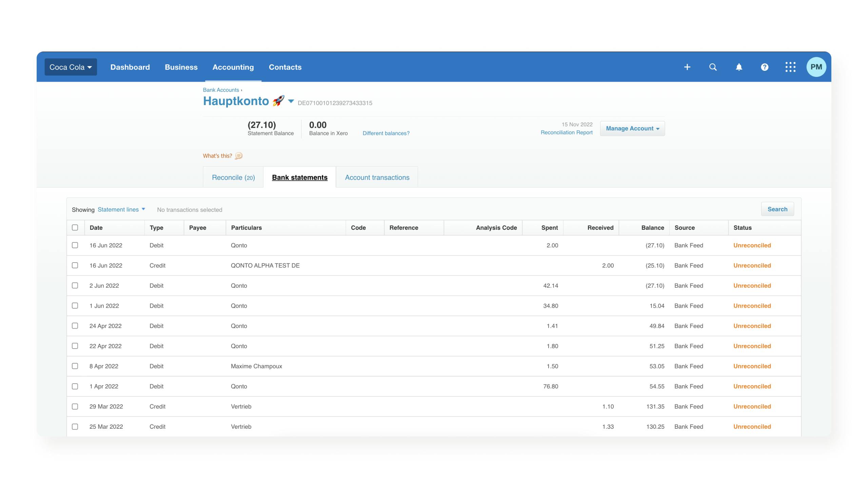This screenshot has height=488, width=868.
Task: Click the Different balances? link
Action: (386, 133)
